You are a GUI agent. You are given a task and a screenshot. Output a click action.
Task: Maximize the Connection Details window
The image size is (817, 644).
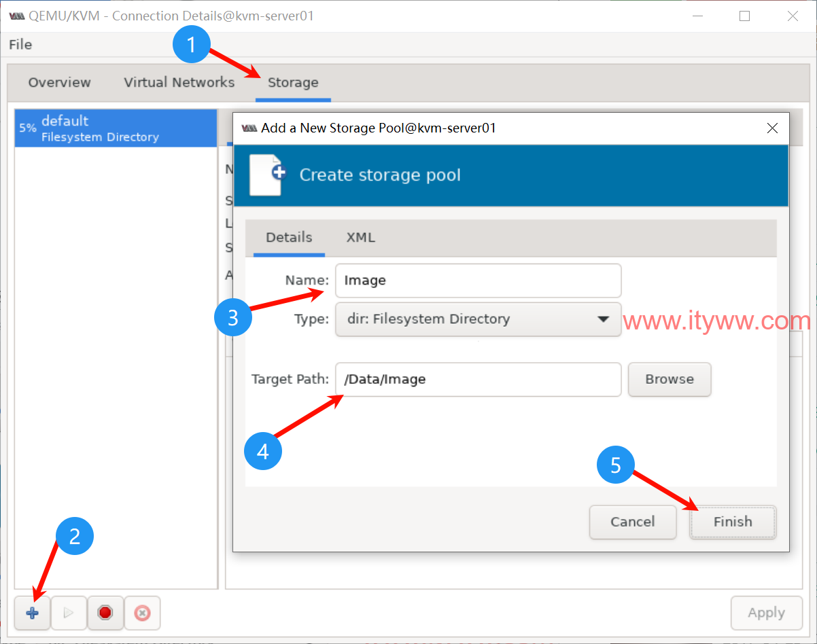[x=744, y=16]
